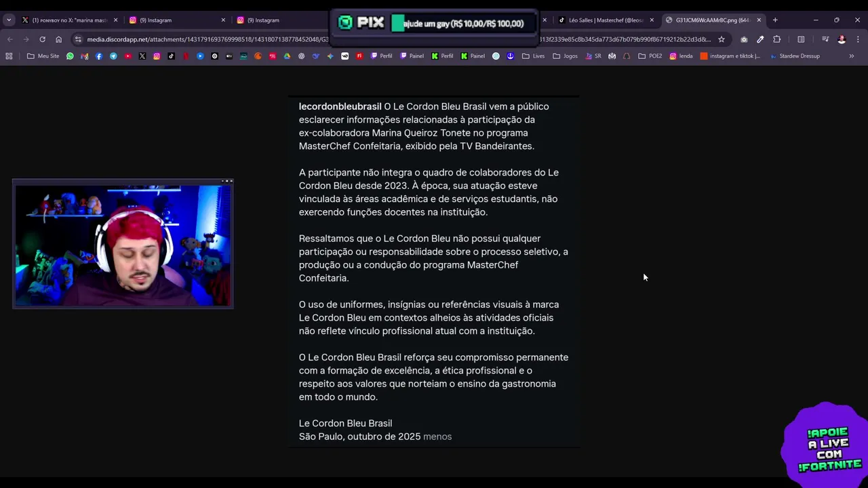
Task: Click the back navigation arrow
Action: coord(10,39)
